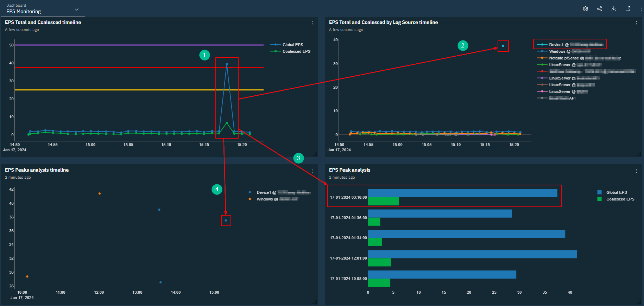Screen dimensions: 644x306
Task: Select blue Device1 point near 28.5 in Peaks timeline
Action: click(x=160, y=282)
